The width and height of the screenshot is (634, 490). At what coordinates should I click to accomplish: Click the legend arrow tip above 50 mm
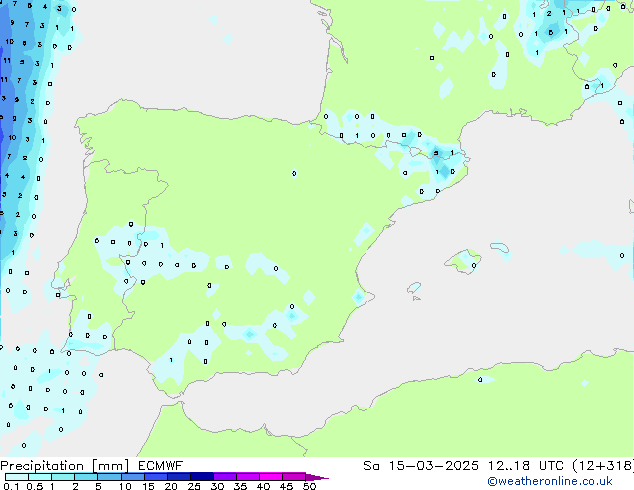(x=317, y=477)
